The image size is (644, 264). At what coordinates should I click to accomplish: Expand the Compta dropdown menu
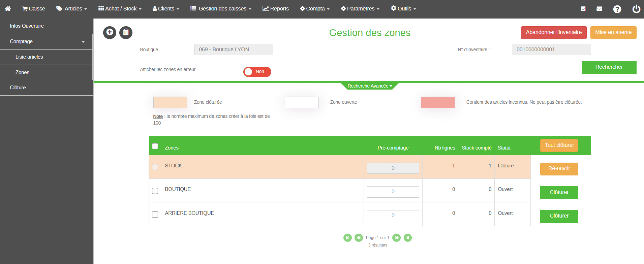(315, 9)
